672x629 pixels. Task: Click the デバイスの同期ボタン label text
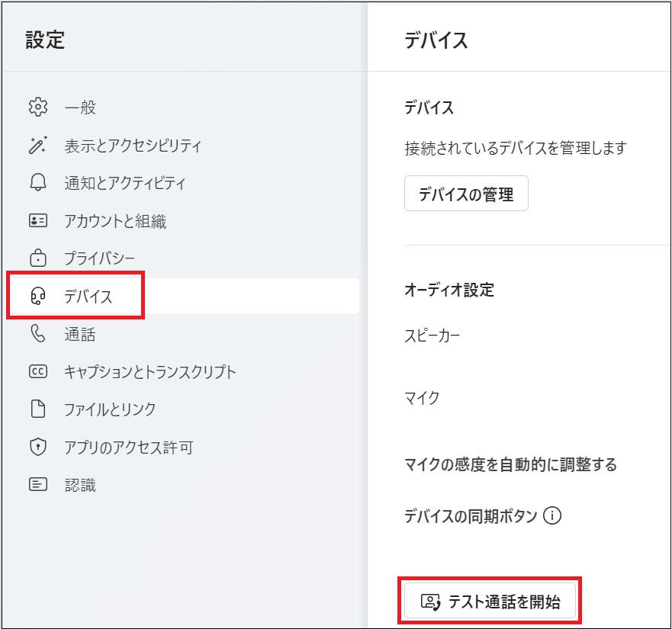471,516
